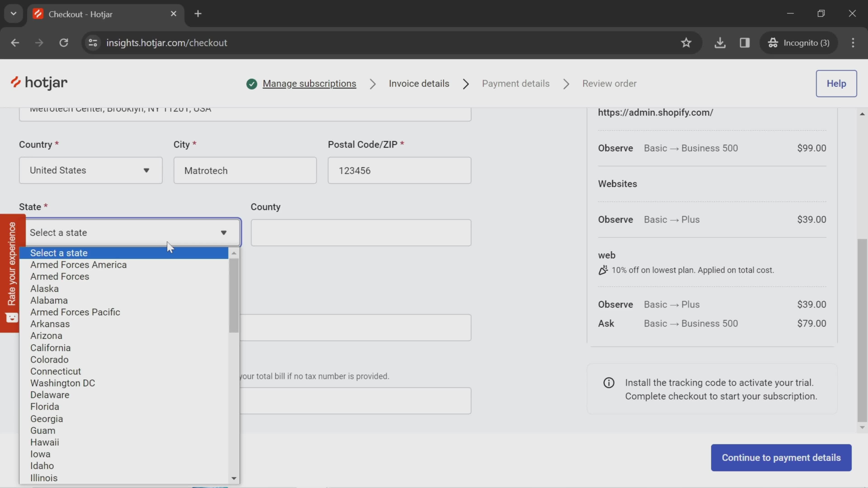Click the Postal Code/ZIP field
The image size is (868, 488).
click(x=399, y=170)
